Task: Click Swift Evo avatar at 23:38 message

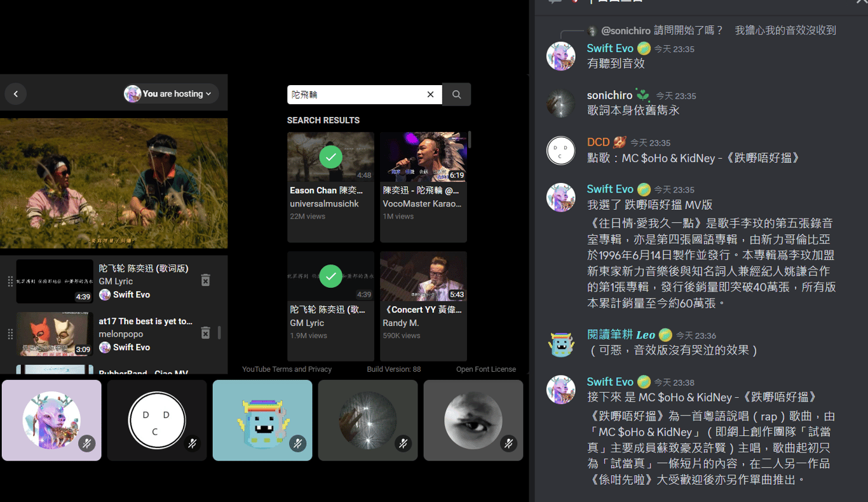Action: [561, 390]
